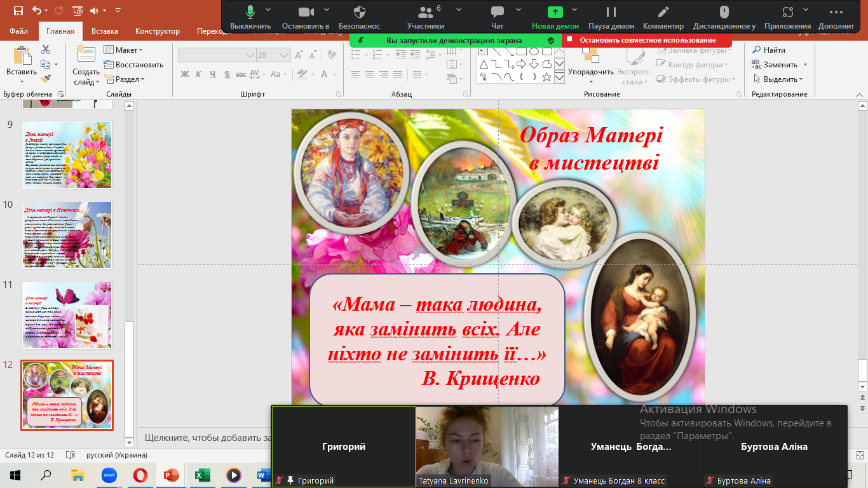The width and height of the screenshot is (868, 488).
Task: Undo the last action
Action: coord(36,11)
